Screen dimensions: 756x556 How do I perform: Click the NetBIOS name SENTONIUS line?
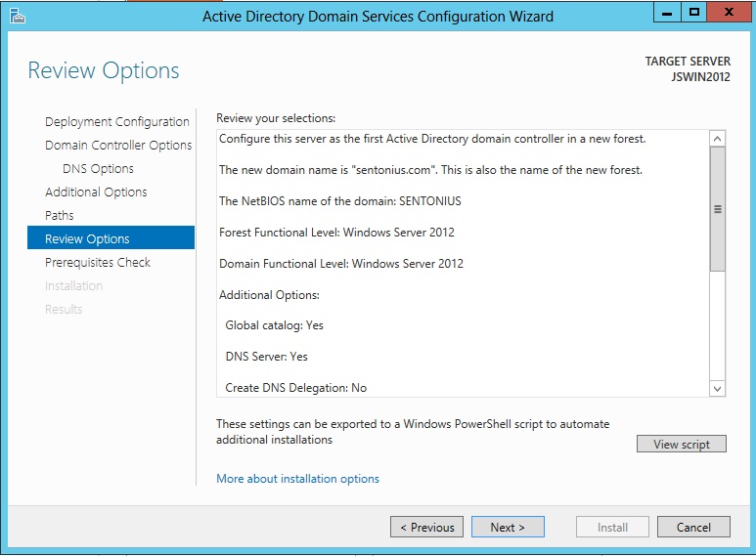[340, 201]
